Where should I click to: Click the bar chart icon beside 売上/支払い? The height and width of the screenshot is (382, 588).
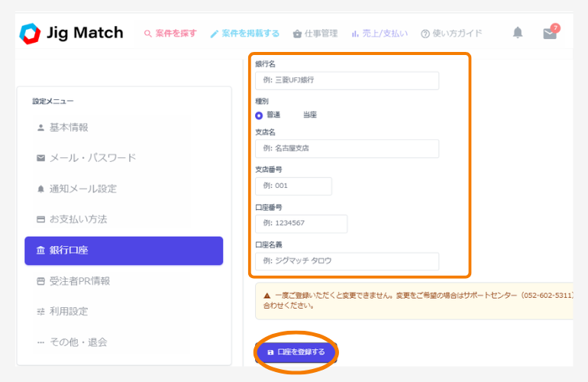[x=355, y=34]
